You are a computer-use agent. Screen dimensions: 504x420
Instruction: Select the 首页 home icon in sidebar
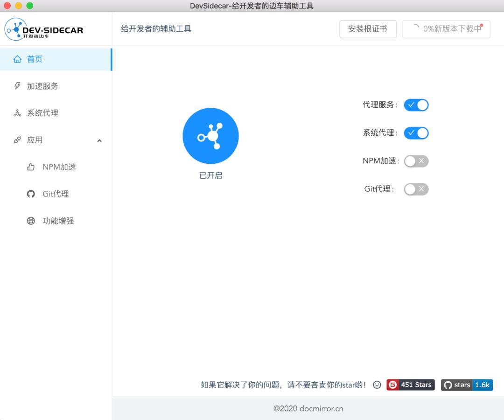(17, 59)
